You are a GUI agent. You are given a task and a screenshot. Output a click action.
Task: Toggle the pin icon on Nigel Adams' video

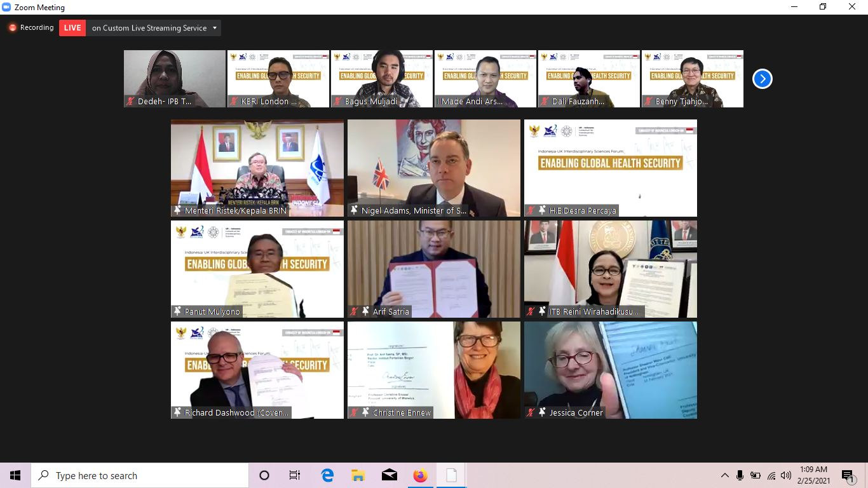pyautogui.click(x=354, y=210)
